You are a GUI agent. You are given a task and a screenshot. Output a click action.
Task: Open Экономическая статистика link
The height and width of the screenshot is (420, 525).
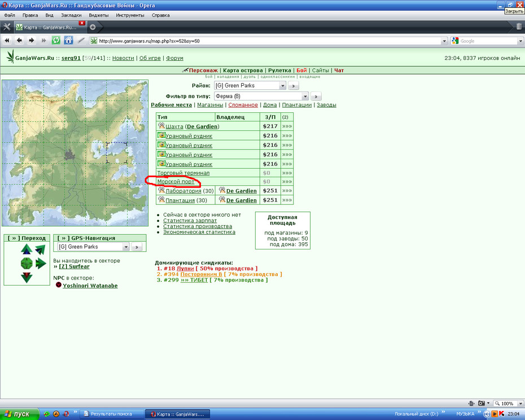199,232
